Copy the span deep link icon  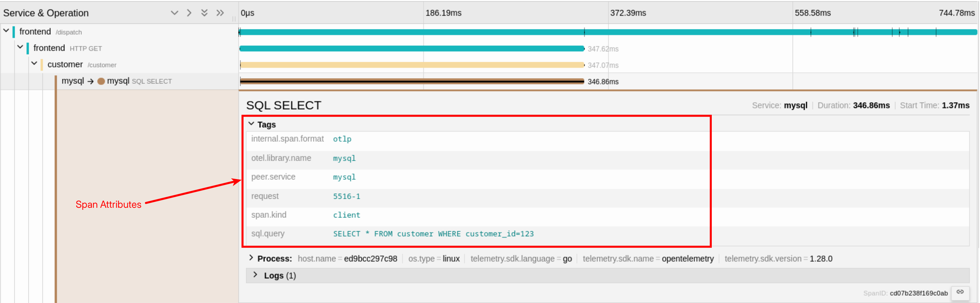point(960,292)
